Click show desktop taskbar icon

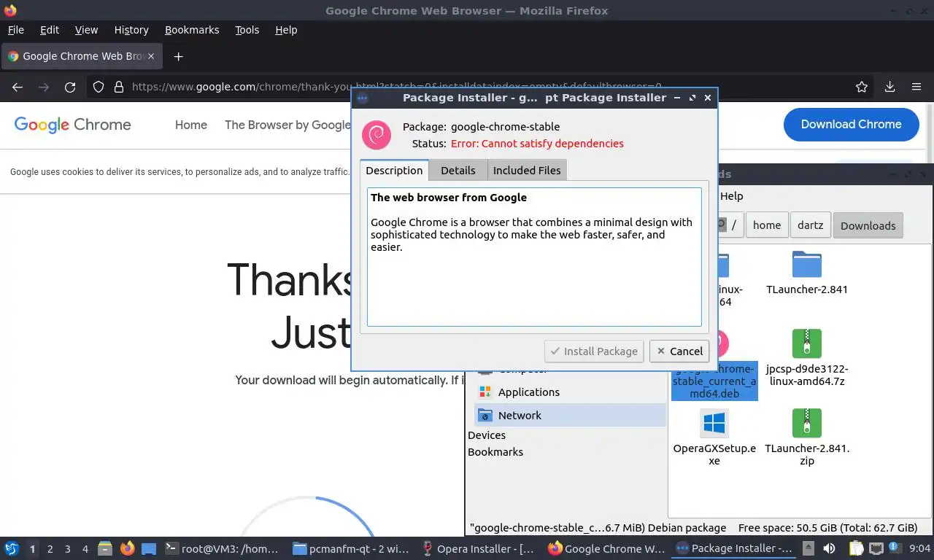tap(149, 548)
